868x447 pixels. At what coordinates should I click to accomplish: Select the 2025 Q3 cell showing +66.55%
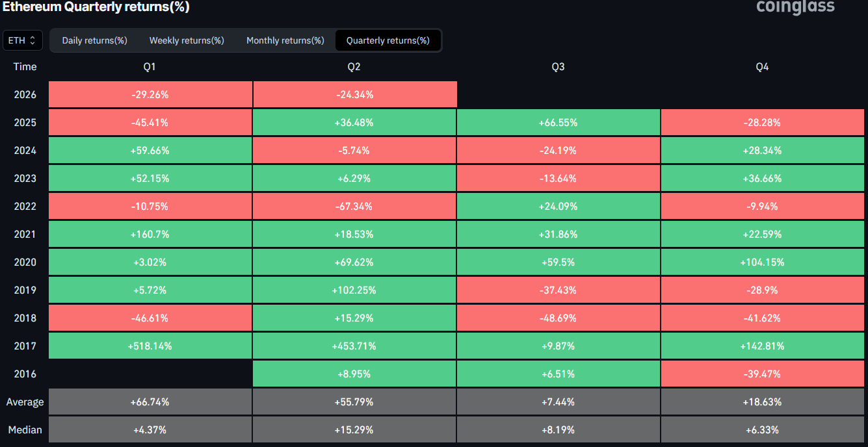559,123
